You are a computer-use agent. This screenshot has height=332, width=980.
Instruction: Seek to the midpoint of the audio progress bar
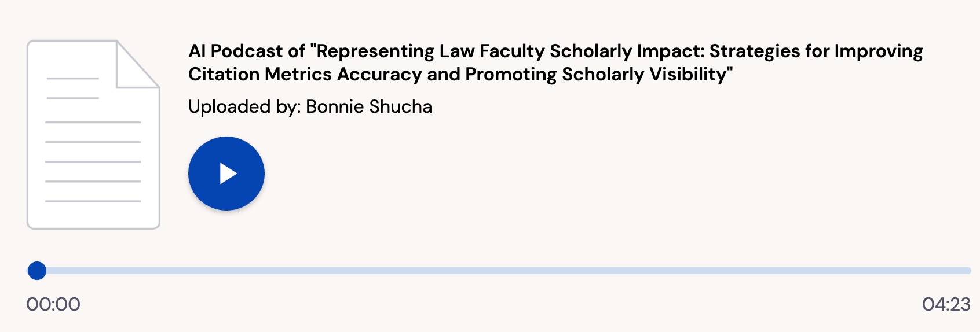point(504,271)
